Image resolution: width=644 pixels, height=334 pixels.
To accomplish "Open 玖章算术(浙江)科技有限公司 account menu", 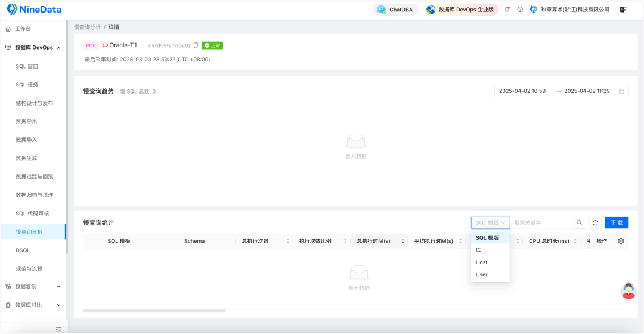I will (x=569, y=10).
